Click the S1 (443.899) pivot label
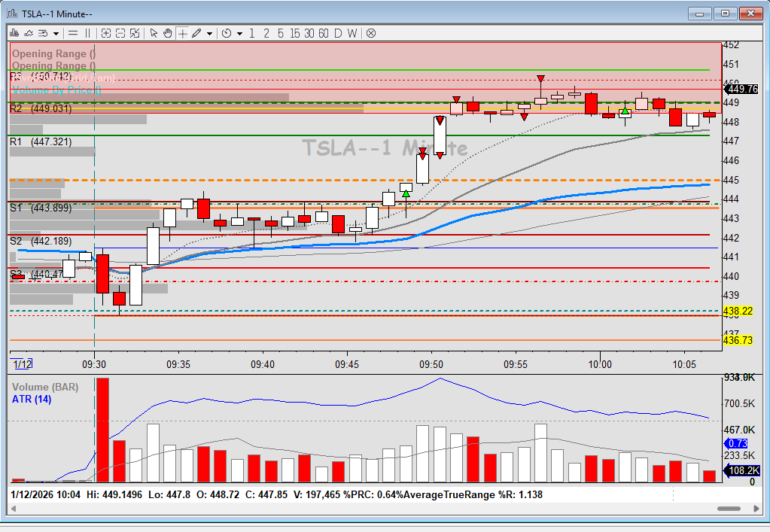This screenshot has width=770, height=532. tap(41, 208)
